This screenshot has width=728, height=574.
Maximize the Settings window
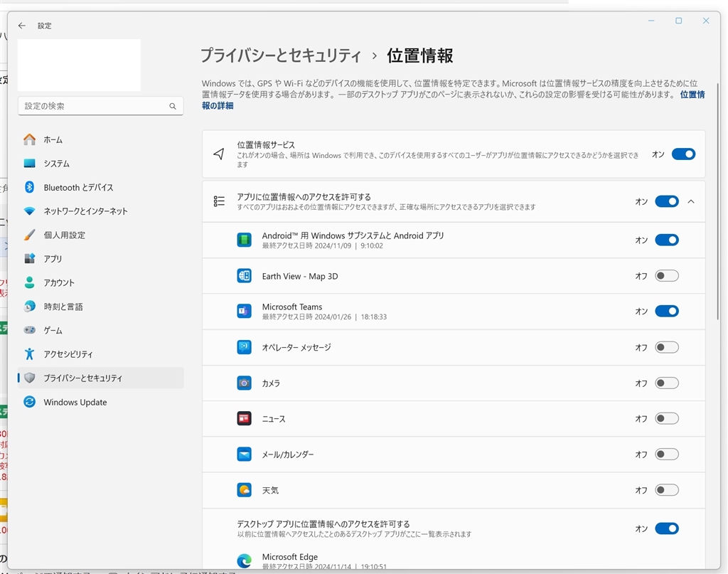pyautogui.click(x=678, y=21)
